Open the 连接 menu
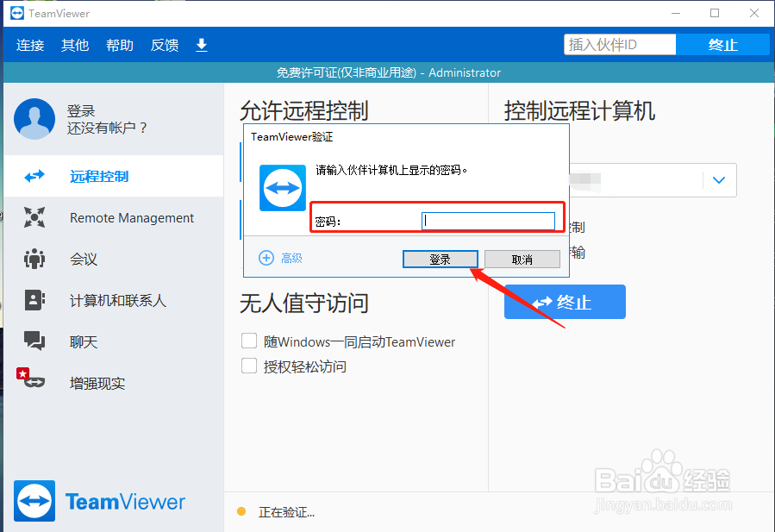This screenshot has height=532, width=775. click(x=30, y=45)
